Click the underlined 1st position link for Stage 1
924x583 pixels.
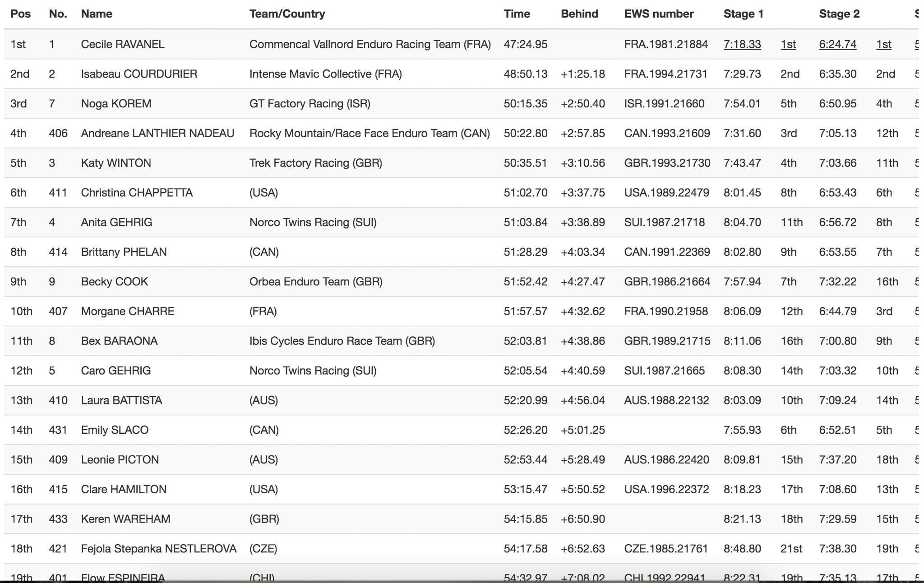pos(788,44)
